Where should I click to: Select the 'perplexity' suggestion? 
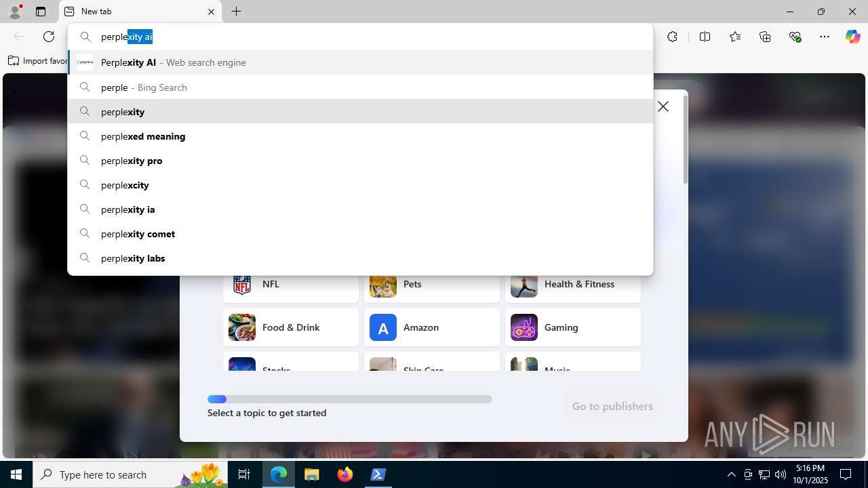360,112
